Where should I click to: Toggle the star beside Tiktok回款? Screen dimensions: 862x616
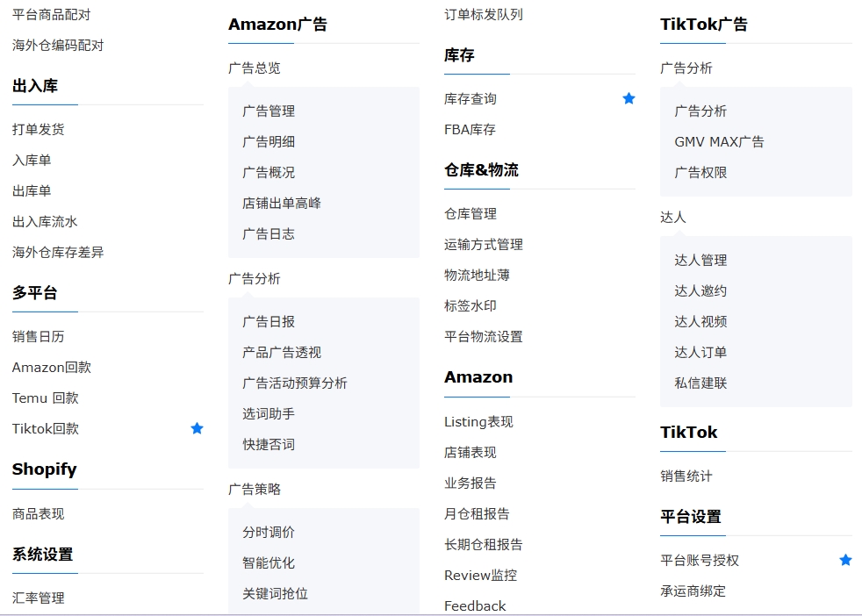tap(197, 428)
